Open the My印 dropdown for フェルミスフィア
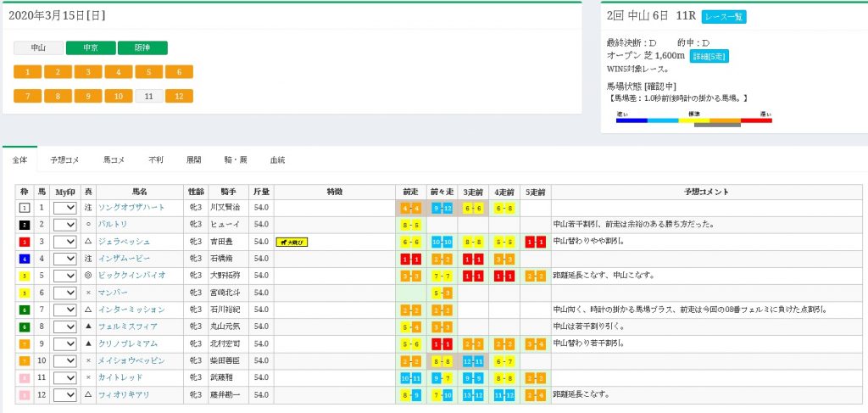868x413 pixels. (64, 326)
